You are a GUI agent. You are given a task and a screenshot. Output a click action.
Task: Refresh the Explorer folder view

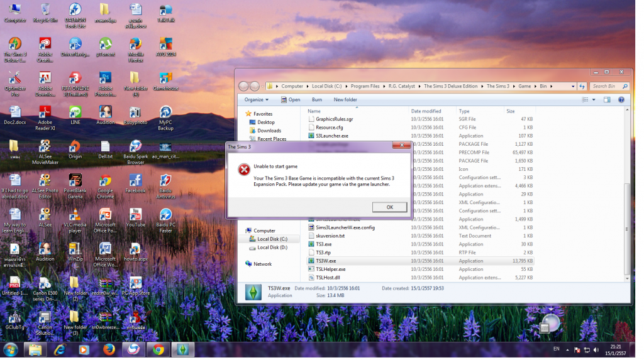[x=582, y=87]
